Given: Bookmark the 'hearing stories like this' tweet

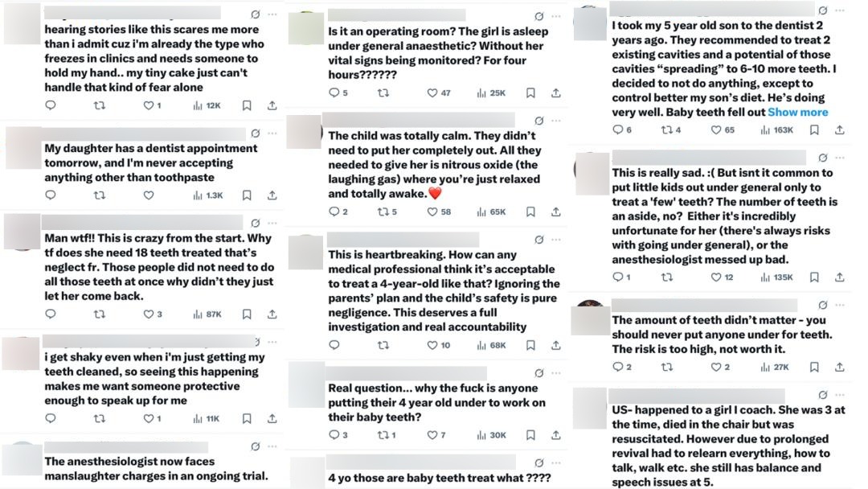Looking at the screenshot, I should [247, 105].
